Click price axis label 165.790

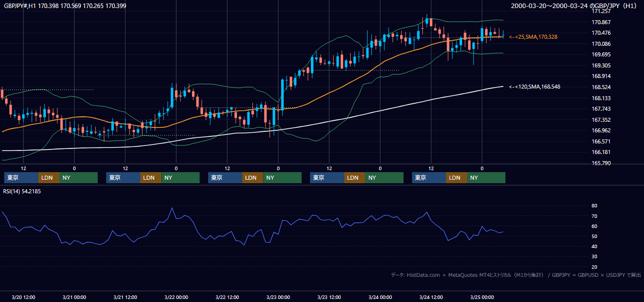pos(601,163)
